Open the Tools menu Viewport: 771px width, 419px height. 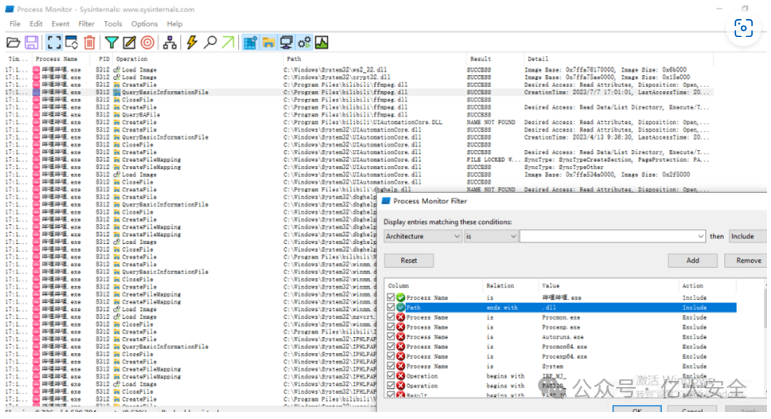pyautogui.click(x=113, y=23)
